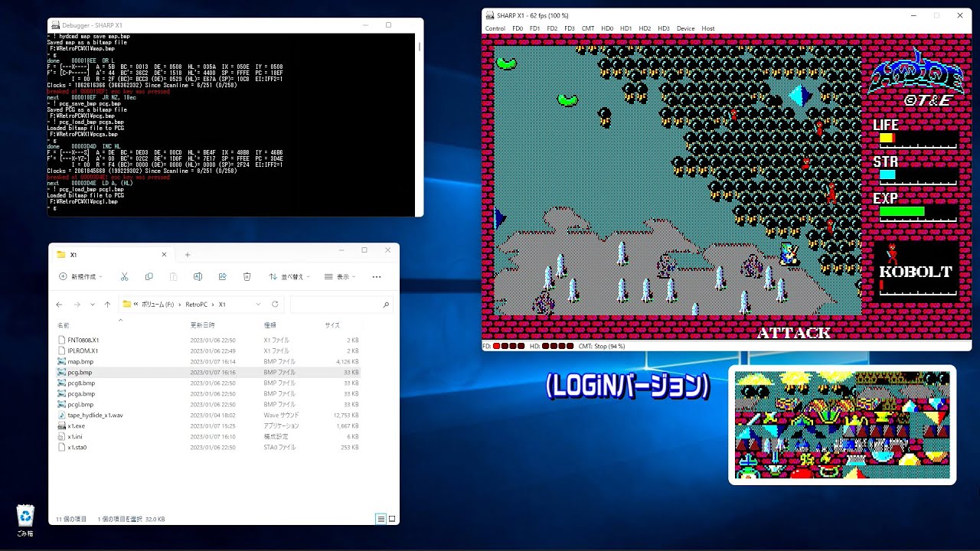This screenshot has height=551, width=980.
Task: Open the FD2 menu in SHARP X1
Action: tap(552, 28)
